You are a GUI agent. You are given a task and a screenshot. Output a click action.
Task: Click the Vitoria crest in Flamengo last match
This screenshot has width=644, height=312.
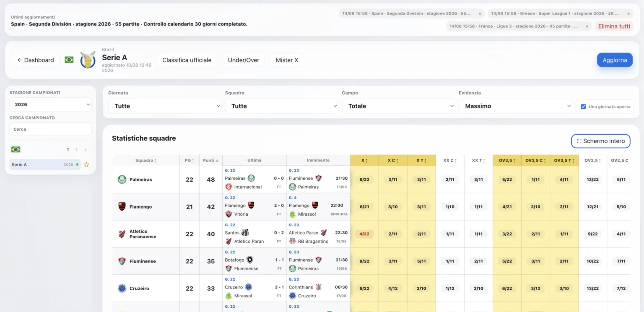(x=229, y=214)
